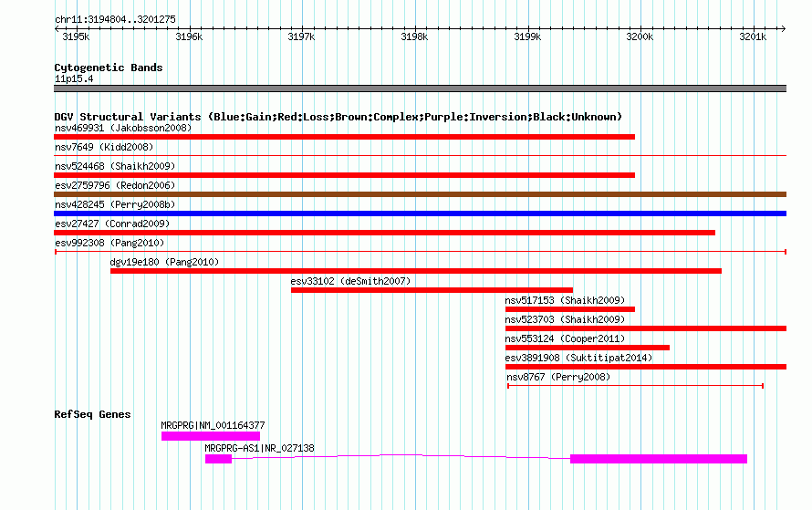
Task: Click the MRGPRG-AS1|NR_027138 gene label
Action: coord(259,448)
